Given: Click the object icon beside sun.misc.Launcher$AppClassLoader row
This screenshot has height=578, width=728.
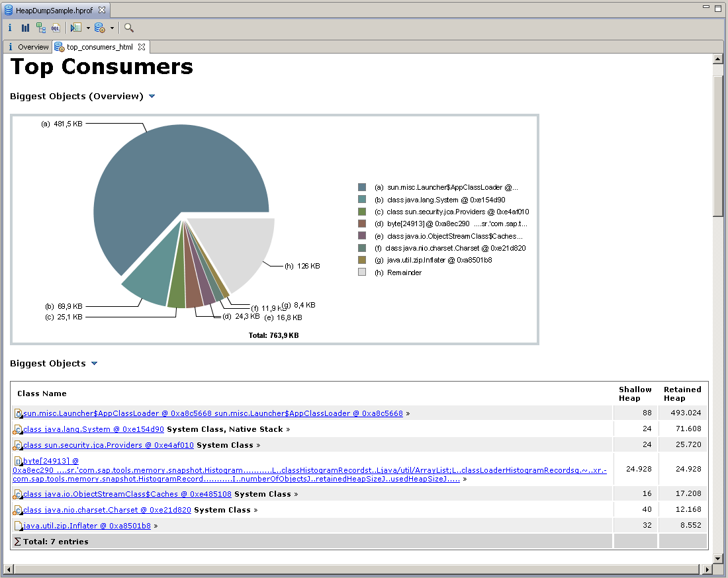Looking at the screenshot, I should 18,412.
